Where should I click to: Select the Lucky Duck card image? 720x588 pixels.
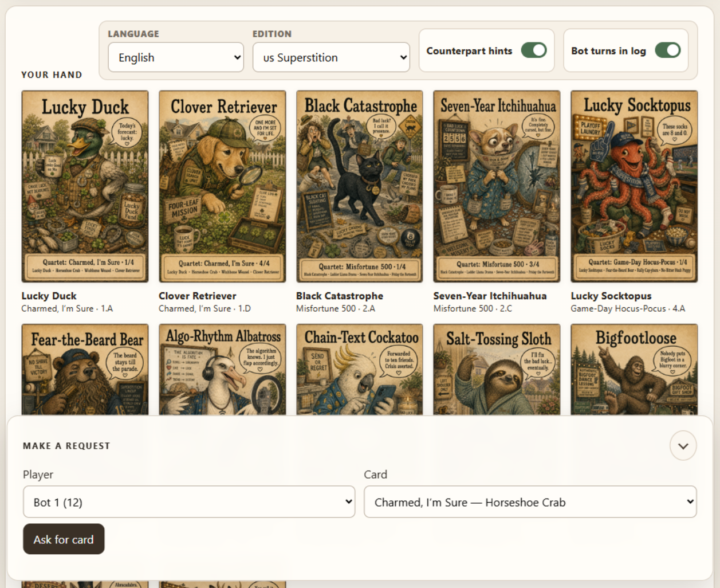[x=85, y=186]
